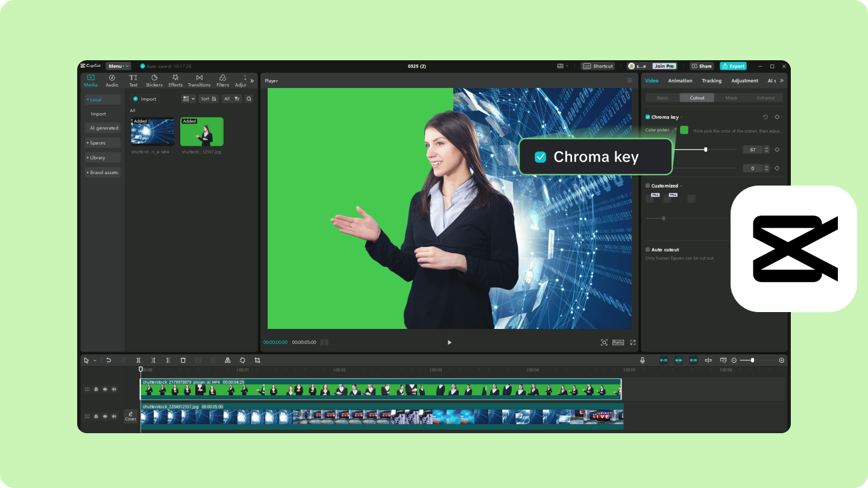Show more inspector tabs via chevron

(x=782, y=81)
